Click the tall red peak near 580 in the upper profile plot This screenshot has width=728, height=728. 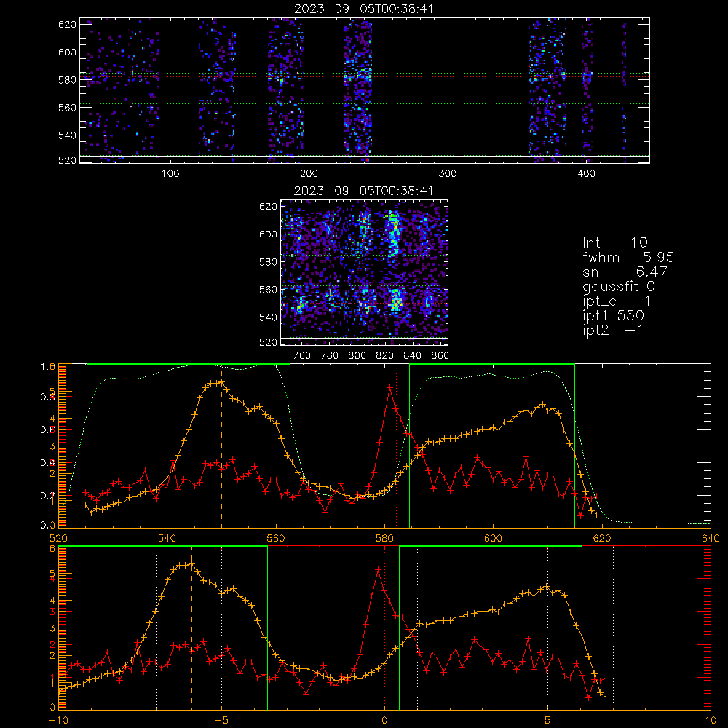point(390,387)
